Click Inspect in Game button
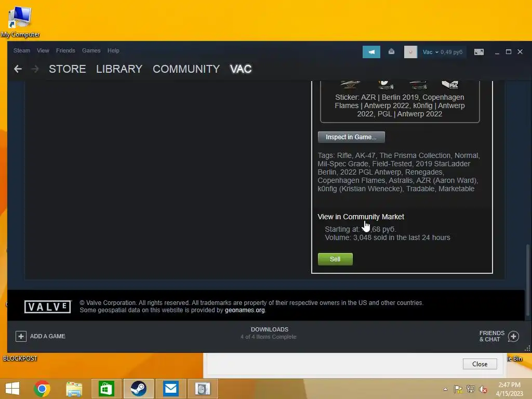This screenshot has width=532, height=399. [x=351, y=137]
